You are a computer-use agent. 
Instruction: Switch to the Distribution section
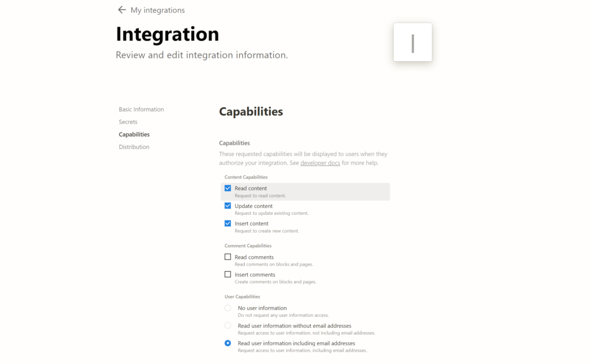click(134, 147)
